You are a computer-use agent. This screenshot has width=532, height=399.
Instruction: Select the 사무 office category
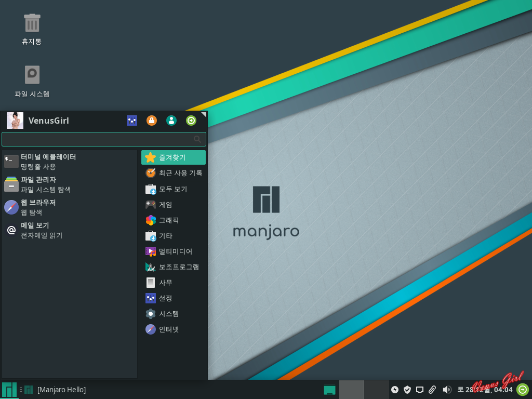174,283
